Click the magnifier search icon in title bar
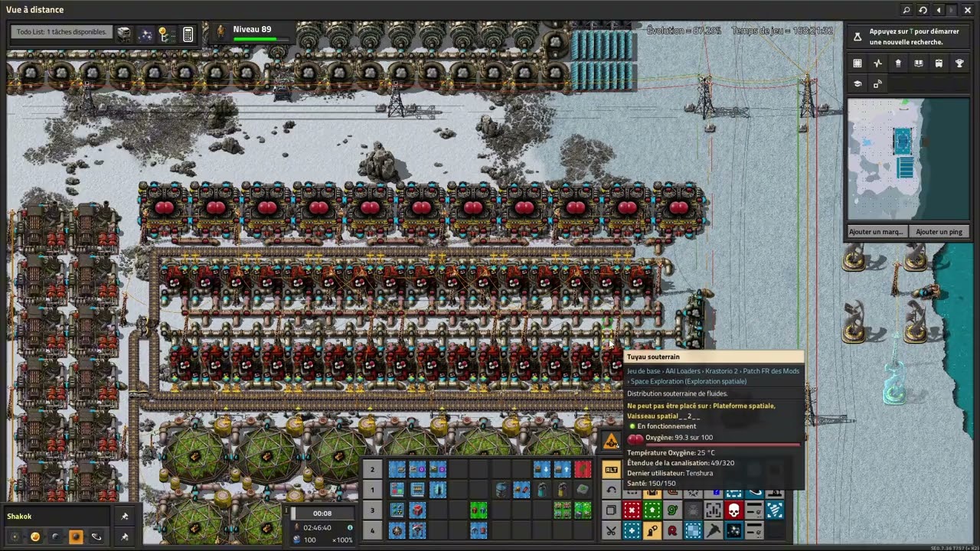Image resolution: width=980 pixels, height=551 pixels. 906,10
